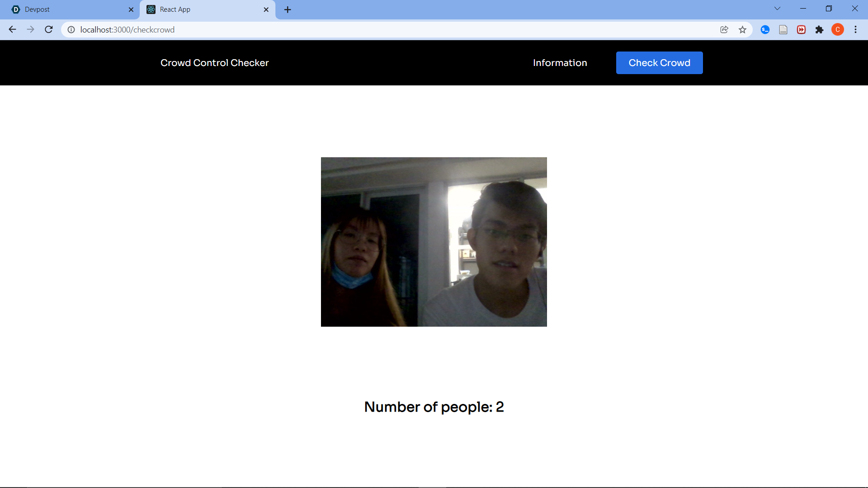868x488 pixels.
Task: Switch to the Devpost tab
Action: [68, 9]
